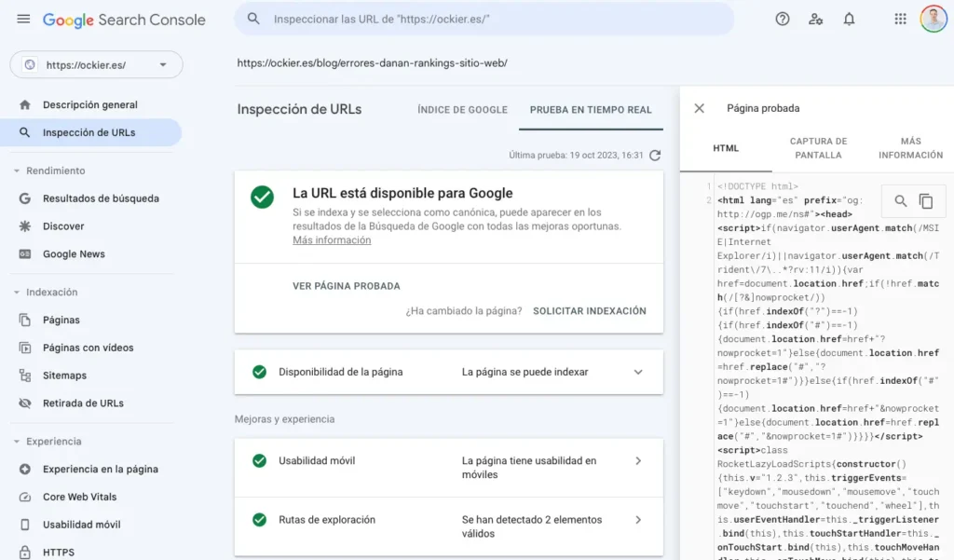Collapse the Rendimiento section

point(17,171)
